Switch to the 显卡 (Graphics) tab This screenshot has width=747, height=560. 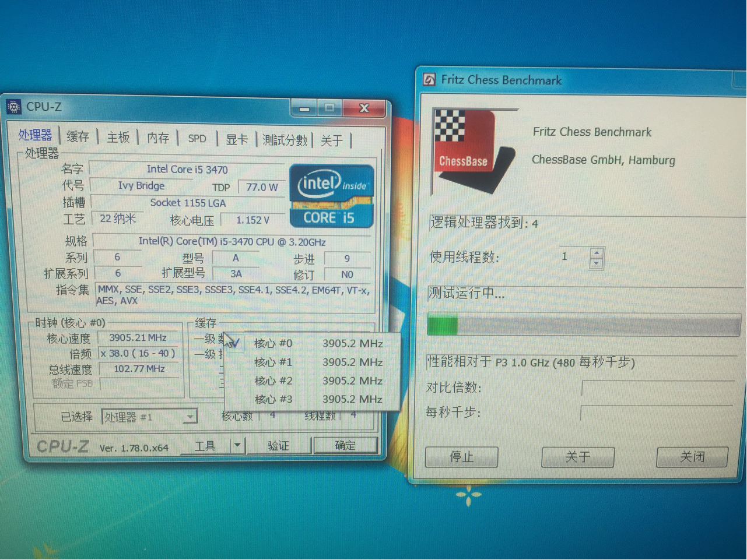point(236,139)
